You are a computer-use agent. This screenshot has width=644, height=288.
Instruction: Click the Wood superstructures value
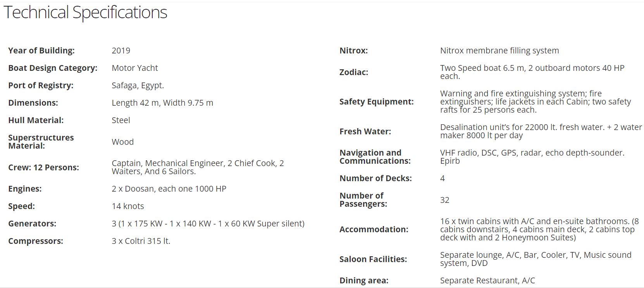pyautogui.click(x=122, y=142)
